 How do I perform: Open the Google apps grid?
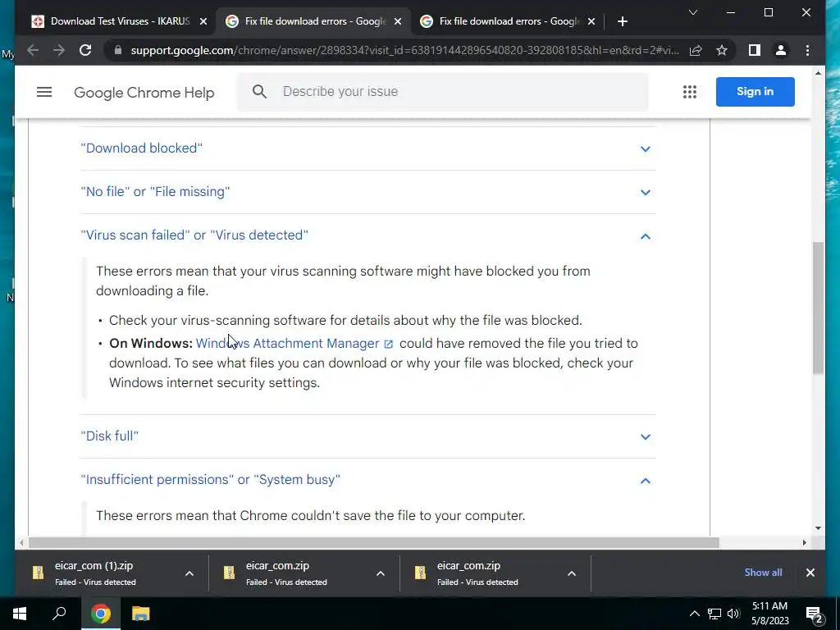point(689,92)
